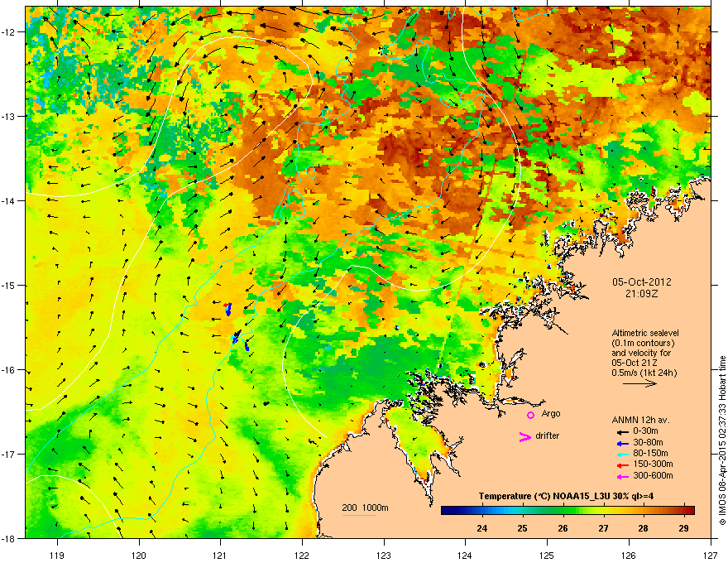Click the 80-150m depth label

click(650, 454)
